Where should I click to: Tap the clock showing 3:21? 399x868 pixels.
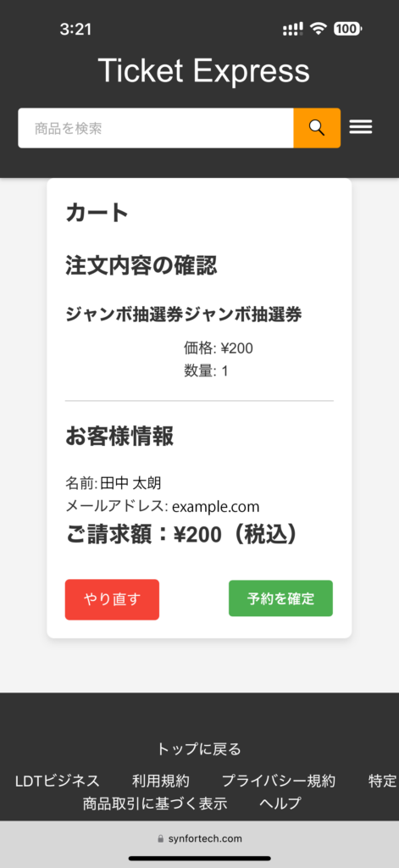[x=75, y=30]
